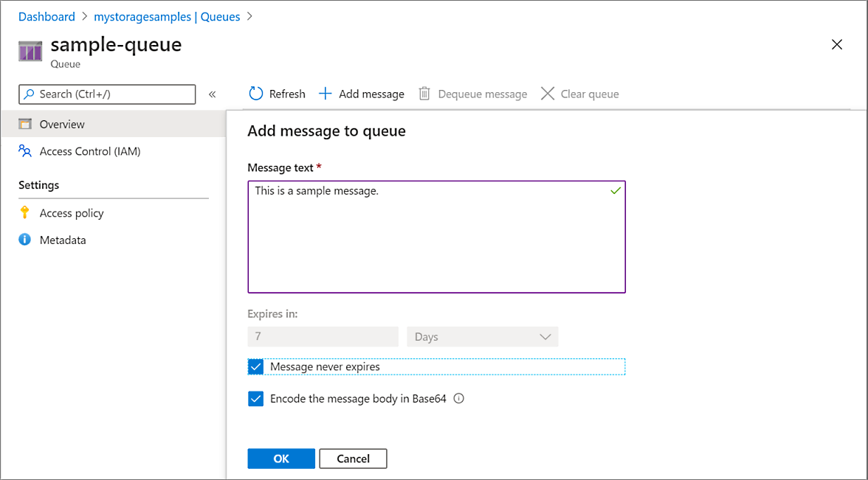Click the Dequeue message trash icon

pos(424,94)
